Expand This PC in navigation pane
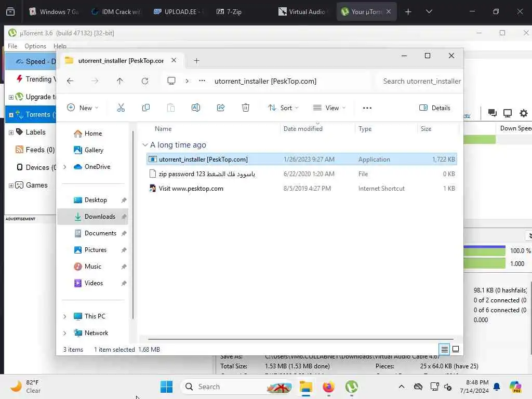Viewport: 532px width, 399px height. pos(64,316)
